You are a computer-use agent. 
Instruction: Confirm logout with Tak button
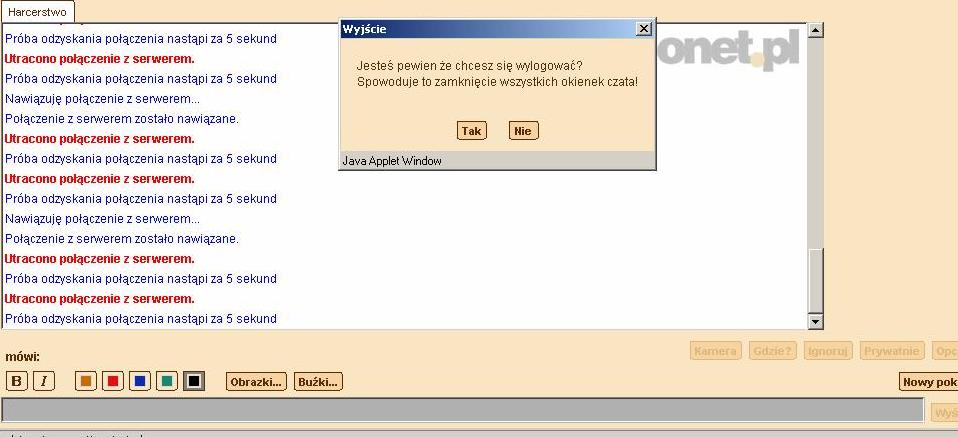point(471,131)
